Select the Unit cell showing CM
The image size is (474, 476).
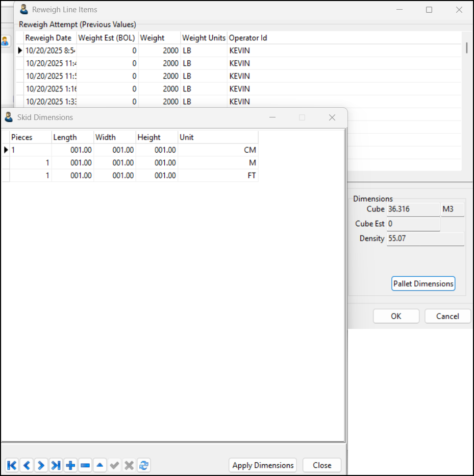click(218, 150)
